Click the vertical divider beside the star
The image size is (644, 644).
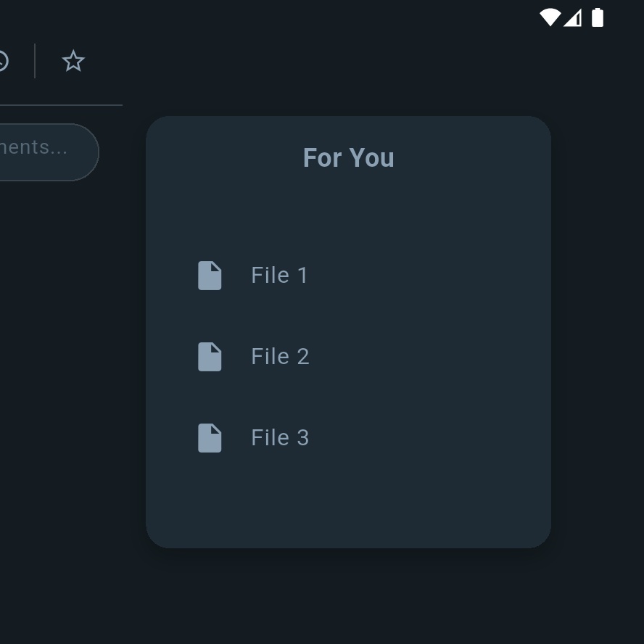point(35,61)
